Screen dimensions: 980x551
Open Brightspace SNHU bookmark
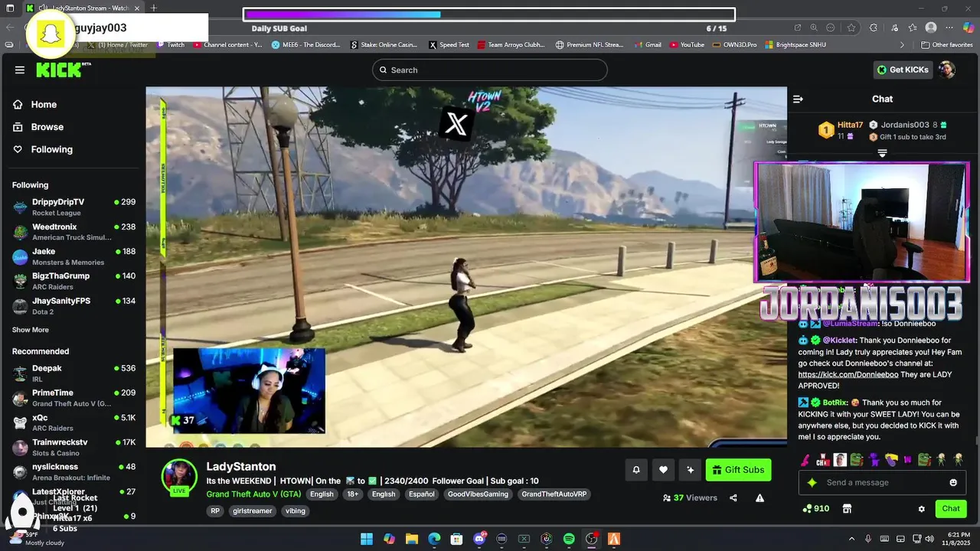click(795, 45)
